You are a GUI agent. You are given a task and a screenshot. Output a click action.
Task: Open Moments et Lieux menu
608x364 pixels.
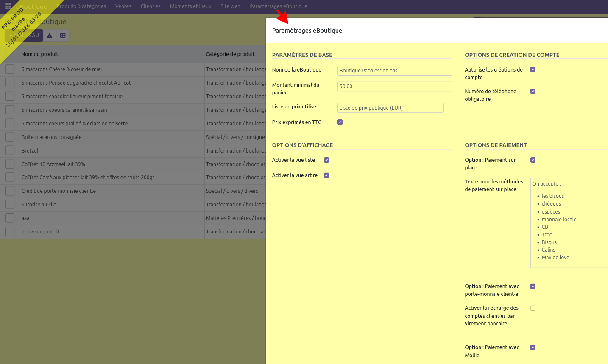pyautogui.click(x=190, y=6)
